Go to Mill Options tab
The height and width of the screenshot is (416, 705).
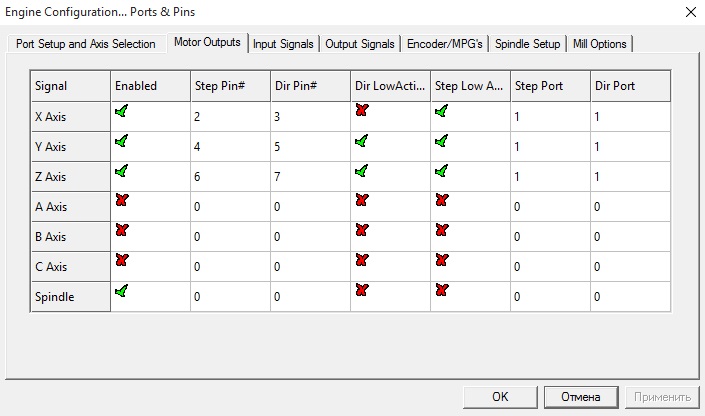pyautogui.click(x=600, y=44)
